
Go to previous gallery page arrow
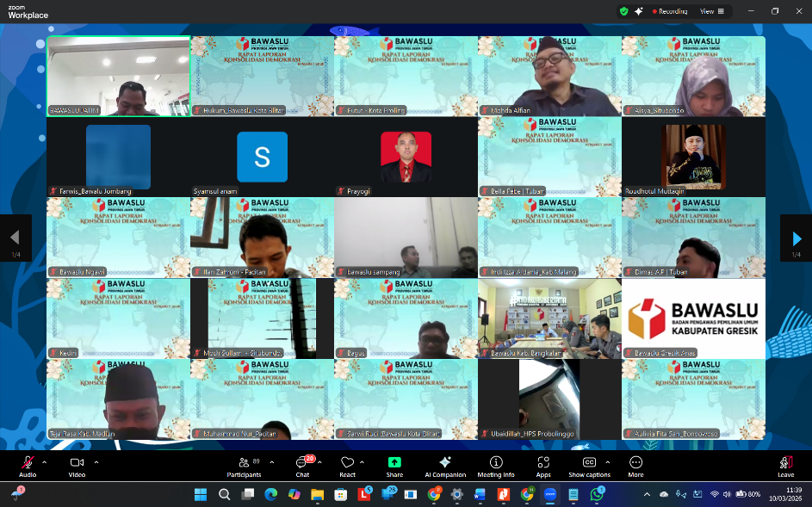tap(15, 238)
